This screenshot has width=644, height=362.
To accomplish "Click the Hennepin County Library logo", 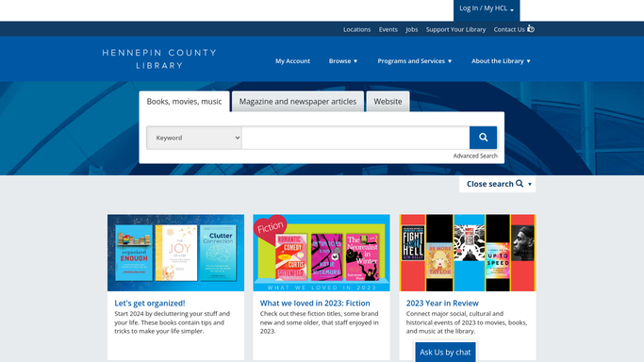I will tap(159, 59).
